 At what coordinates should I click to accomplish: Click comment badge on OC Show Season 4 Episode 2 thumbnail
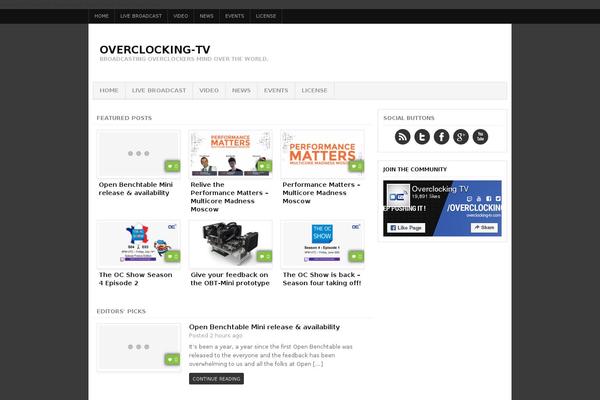[x=172, y=256]
